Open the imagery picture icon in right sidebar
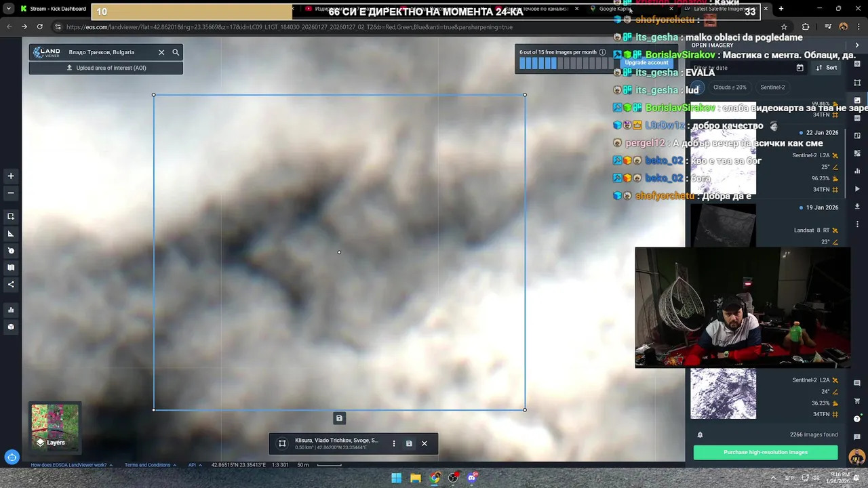Screen dimensions: 868x488 click(857, 100)
